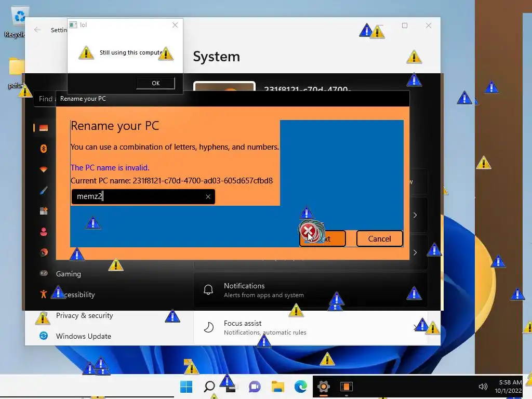Click OK in the lol message box

click(x=155, y=83)
